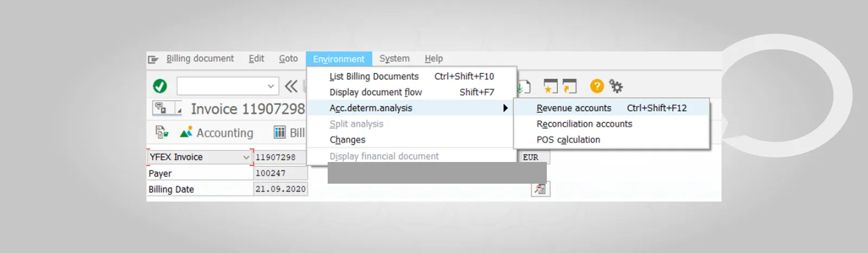Select the Changes menu entry
This screenshot has width=868, height=253.
(x=412, y=140)
